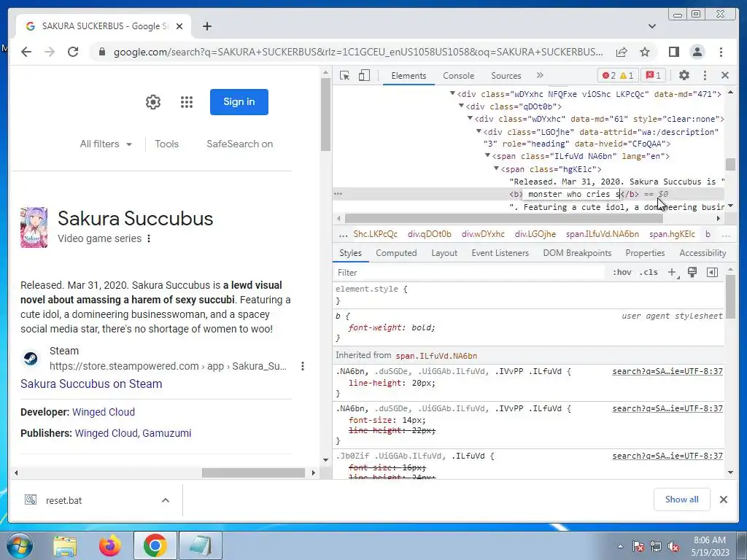Launch Firefox from the taskbar
This screenshot has width=747, height=560.
(x=109, y=546)
